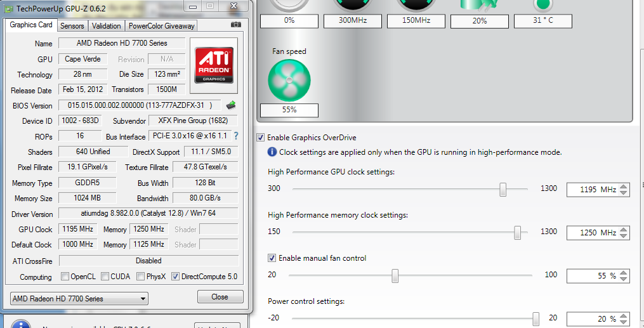Click the Texture Fillrate value 47.8 GTexel/s
The image size is (644, 328).
205,167
